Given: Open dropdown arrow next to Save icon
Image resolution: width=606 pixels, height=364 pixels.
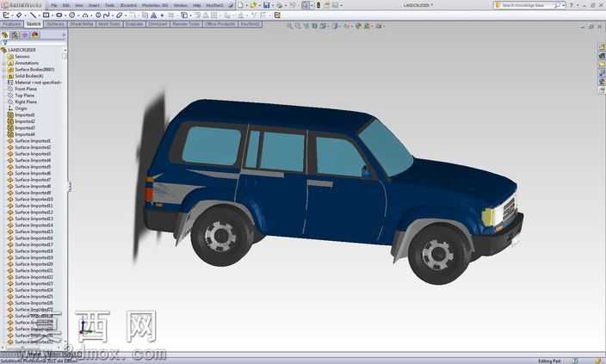Looking at the screenshot, I should click(272, 5).
